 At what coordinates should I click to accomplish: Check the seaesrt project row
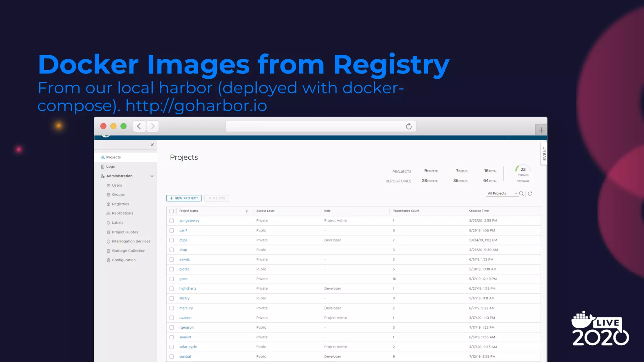click(x=172, y=337)
